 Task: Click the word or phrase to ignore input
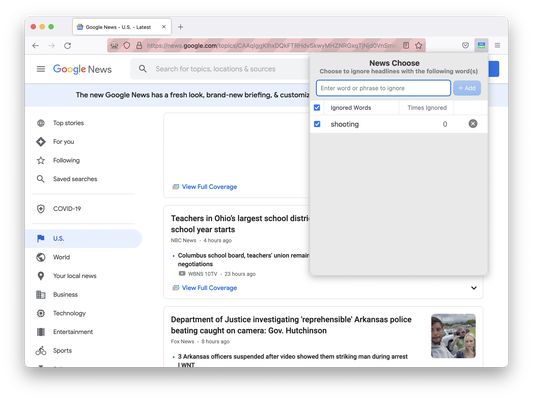tap(383, 88)
